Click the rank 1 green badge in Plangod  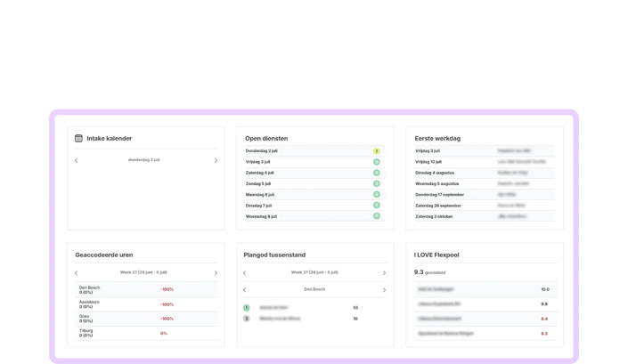247,308
